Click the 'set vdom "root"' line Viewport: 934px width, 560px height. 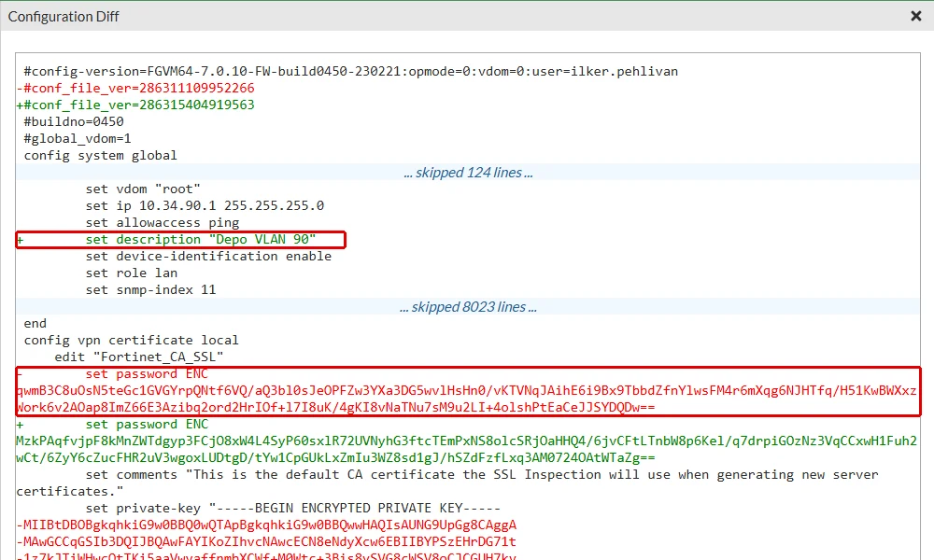pos(142,189)
